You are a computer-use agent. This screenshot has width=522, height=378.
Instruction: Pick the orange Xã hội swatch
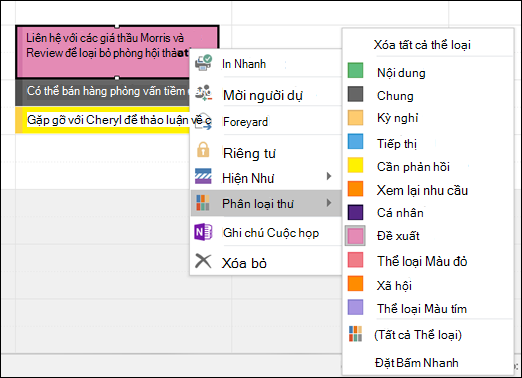[x=355, y=283]
